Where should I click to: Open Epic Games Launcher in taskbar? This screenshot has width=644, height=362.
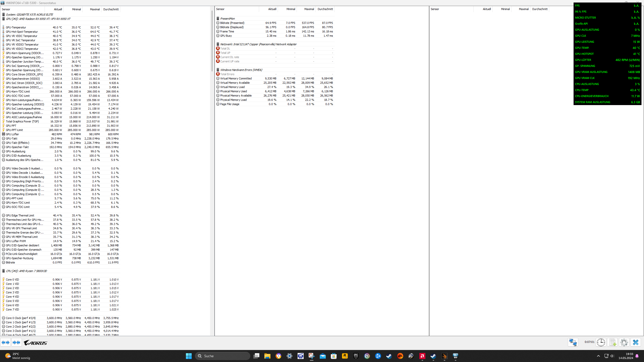(x=356, y=356)
